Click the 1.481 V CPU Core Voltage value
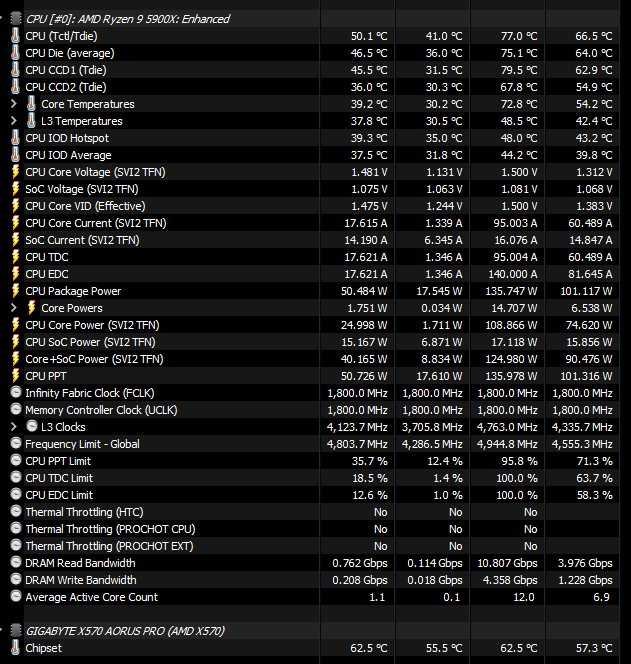Viewport: 631px width, 664px height. point(369,172)
